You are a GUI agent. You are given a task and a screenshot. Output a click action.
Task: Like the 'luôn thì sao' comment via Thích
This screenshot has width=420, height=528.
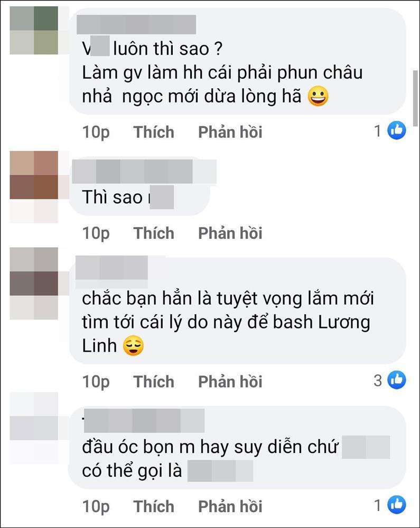click(154, 131)
